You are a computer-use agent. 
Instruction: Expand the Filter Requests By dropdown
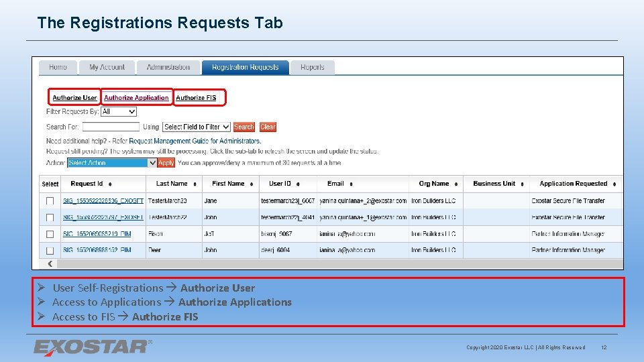tap(119, 112)
